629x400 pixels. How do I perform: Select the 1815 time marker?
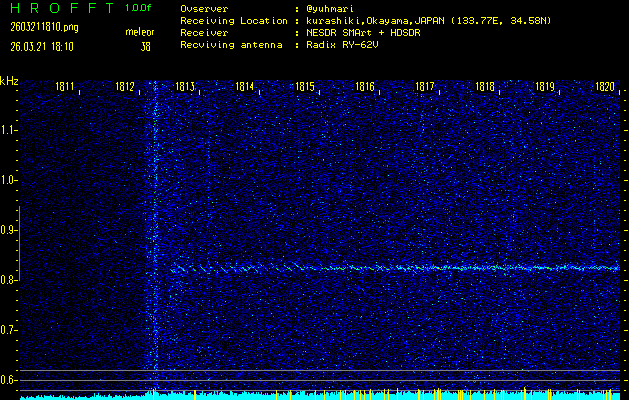[x=305, y=88]
